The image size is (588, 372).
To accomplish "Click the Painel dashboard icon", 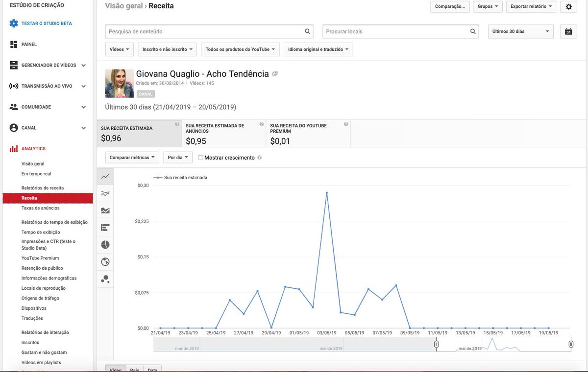I will tap(14, 45).
